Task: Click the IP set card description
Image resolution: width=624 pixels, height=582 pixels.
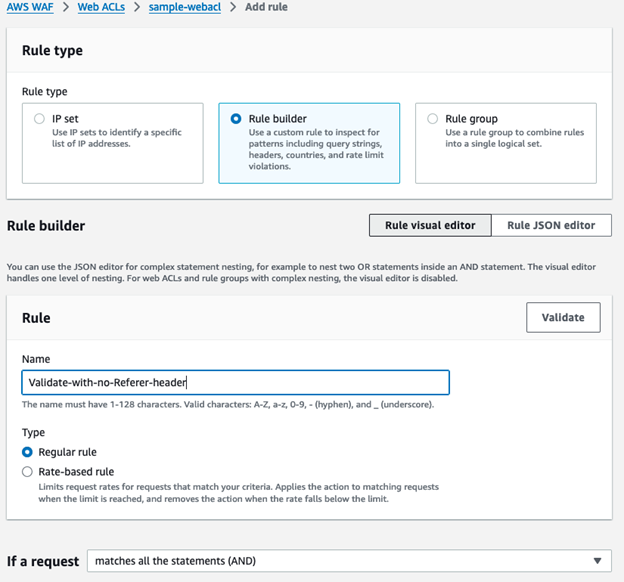Action: click(117, 138)
